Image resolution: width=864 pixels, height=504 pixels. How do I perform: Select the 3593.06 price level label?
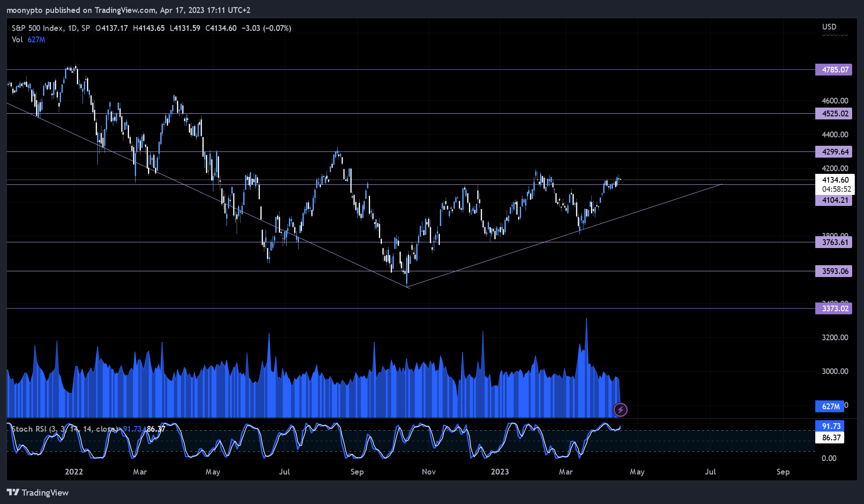[834, 271]
